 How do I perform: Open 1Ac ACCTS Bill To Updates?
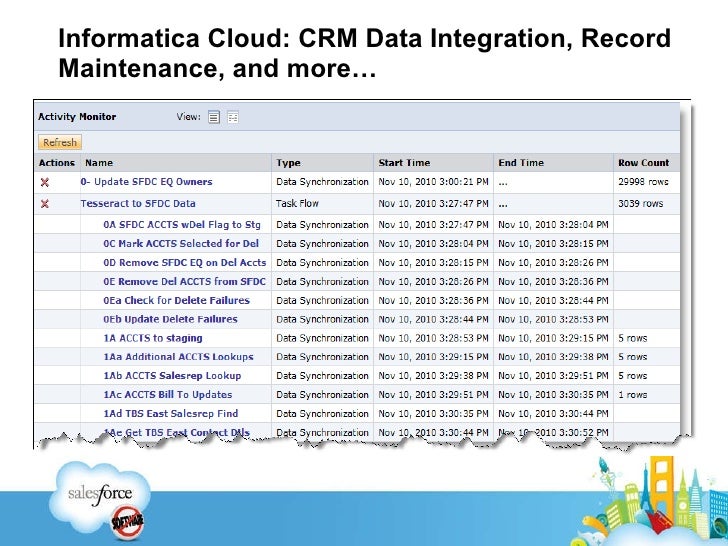coord(168,395)
